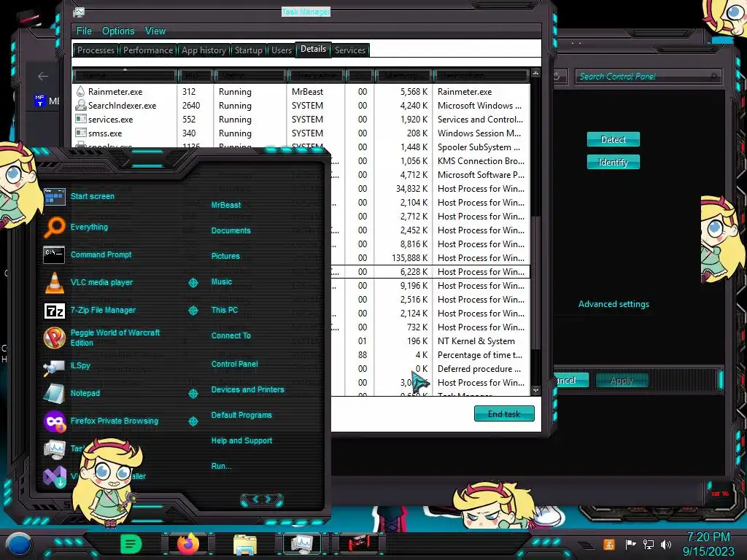
Task: Open the green chat app on the taskbar
Action: tap(131, 544)
